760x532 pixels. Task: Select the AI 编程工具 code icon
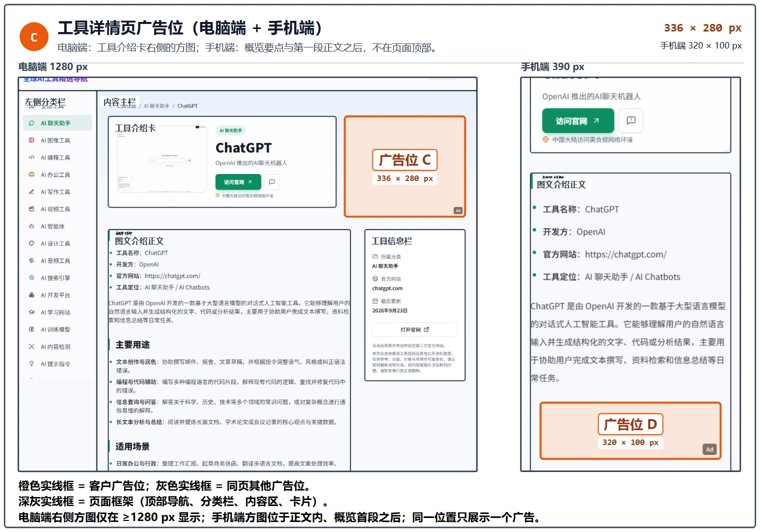tap(31, 157)
